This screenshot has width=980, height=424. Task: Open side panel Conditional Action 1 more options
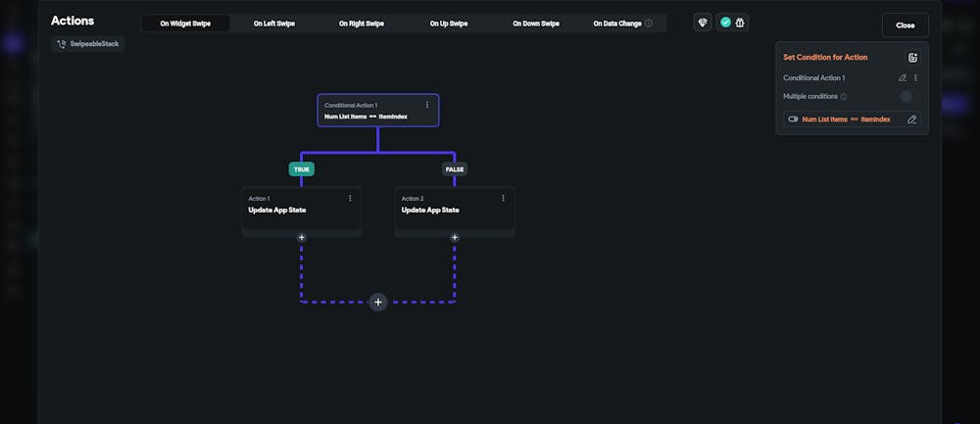tap(915, 77)
